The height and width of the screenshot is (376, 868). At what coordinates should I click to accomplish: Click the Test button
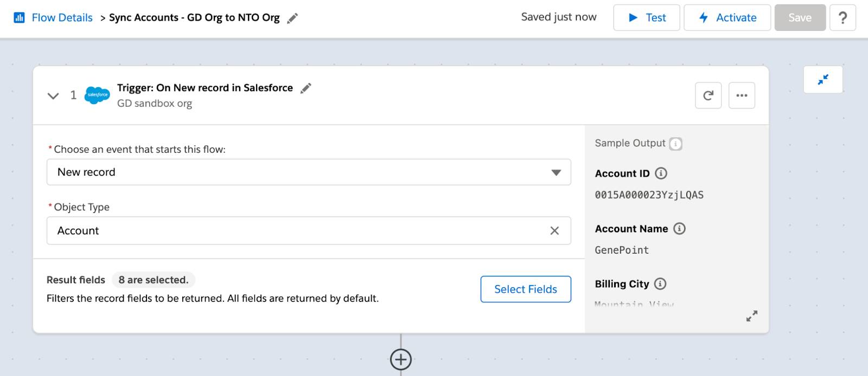(x=646, y=17)
